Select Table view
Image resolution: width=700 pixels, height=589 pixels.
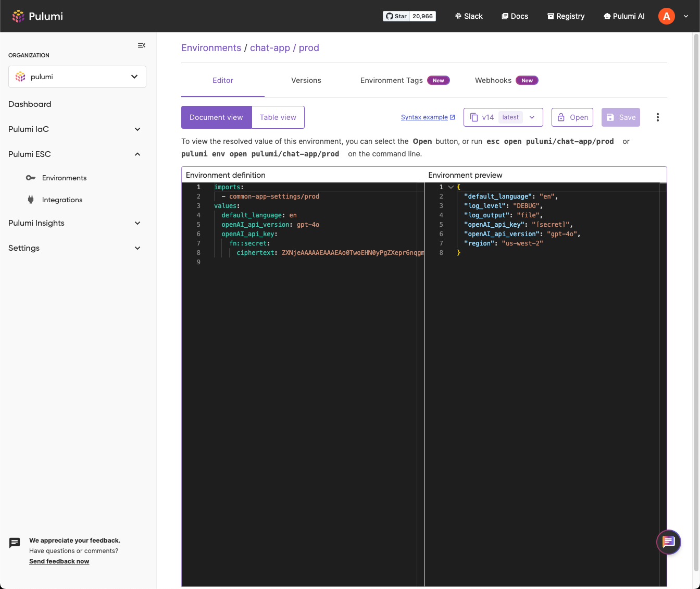click(278, 117)
